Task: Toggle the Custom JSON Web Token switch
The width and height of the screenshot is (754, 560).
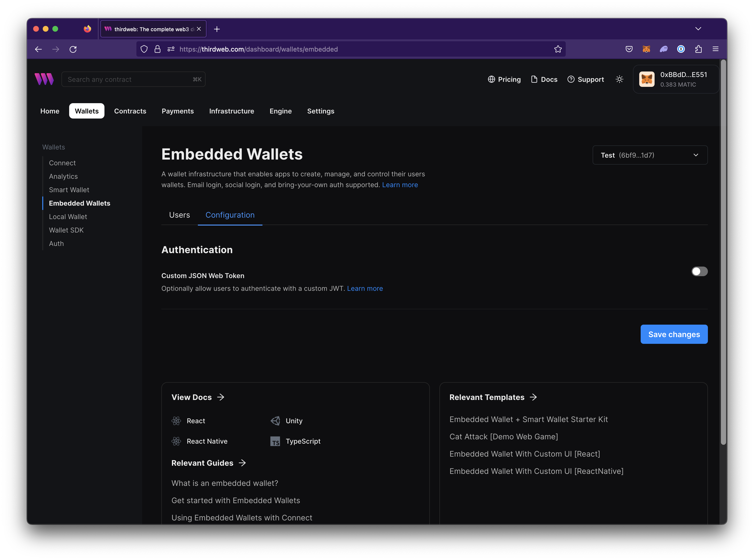Action: [700, 271]
